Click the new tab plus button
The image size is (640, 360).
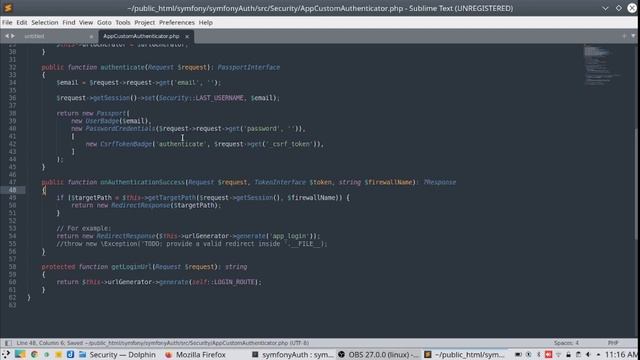coord(624,36)
